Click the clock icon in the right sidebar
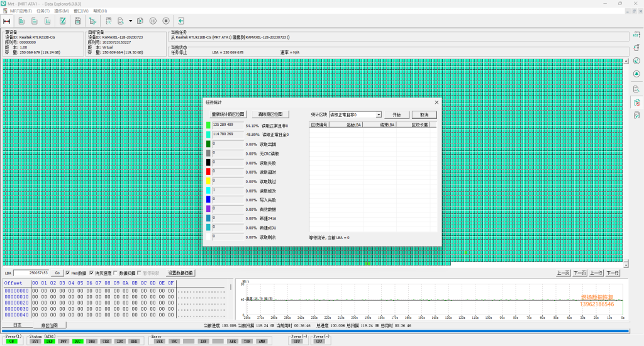 pos(636,61)
